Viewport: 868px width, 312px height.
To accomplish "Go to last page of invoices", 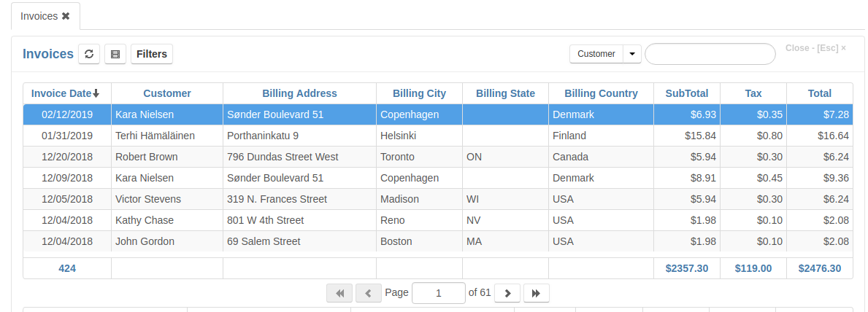I will pos(536,293).
